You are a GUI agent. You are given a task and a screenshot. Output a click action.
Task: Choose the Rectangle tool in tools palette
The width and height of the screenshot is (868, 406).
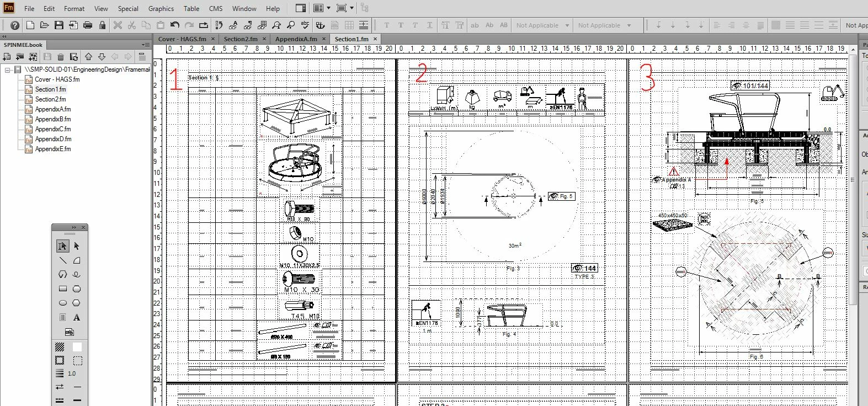(x=62, y=289)
